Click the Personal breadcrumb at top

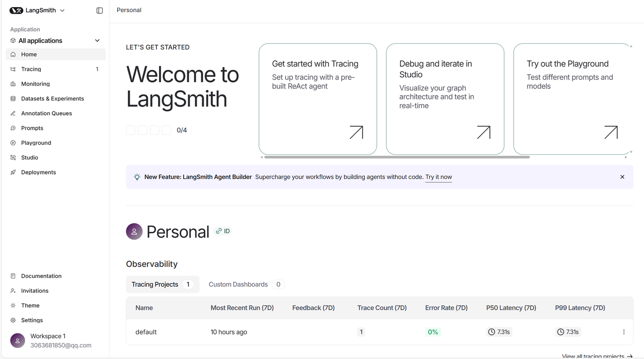click(x=129, y=10)
